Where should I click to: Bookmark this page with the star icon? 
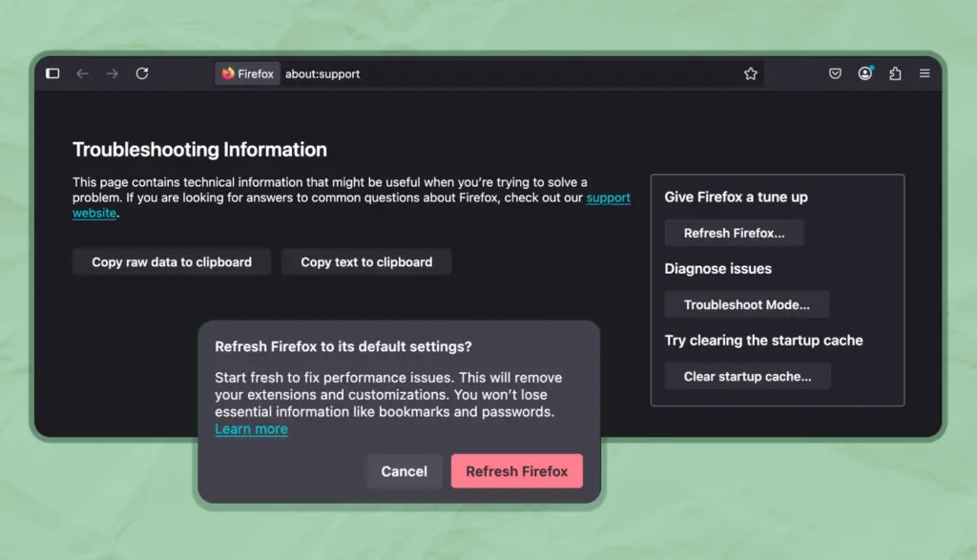coord(751,73)
